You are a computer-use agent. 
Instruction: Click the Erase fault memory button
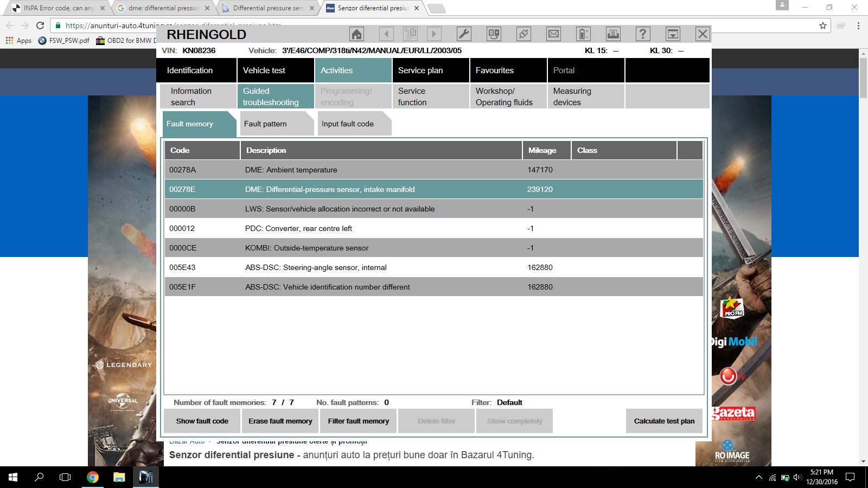click(280, 421)
